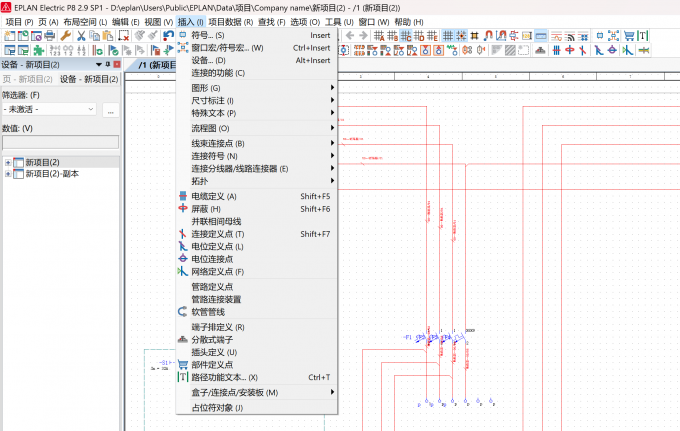680x431 pixels.
Task: Toggle grid C in the toolbar
Action: click(406, 36)
